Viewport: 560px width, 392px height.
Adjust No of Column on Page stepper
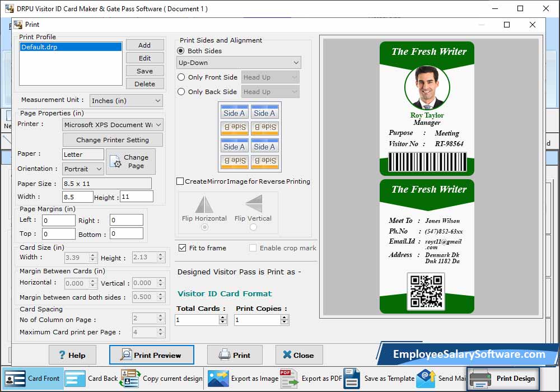tap(161, 318)
